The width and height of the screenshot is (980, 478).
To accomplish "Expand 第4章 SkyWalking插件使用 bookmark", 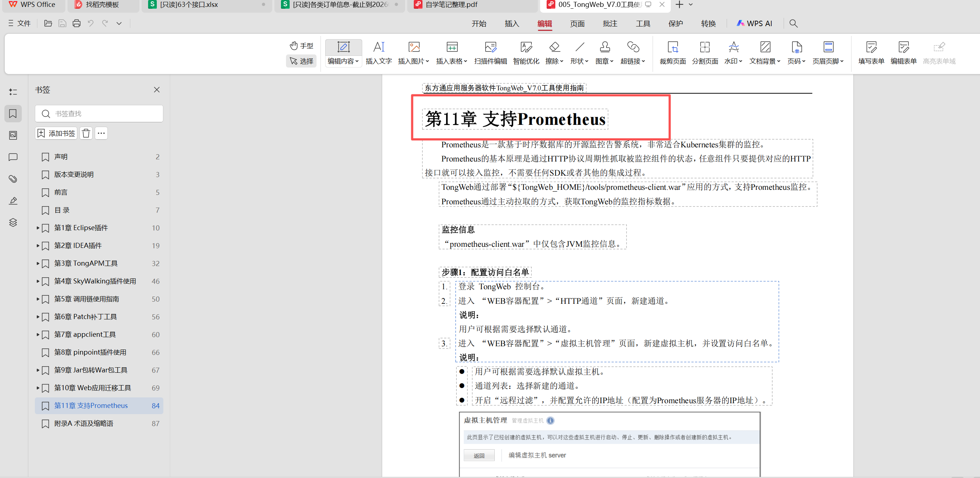I will [38, 281].
